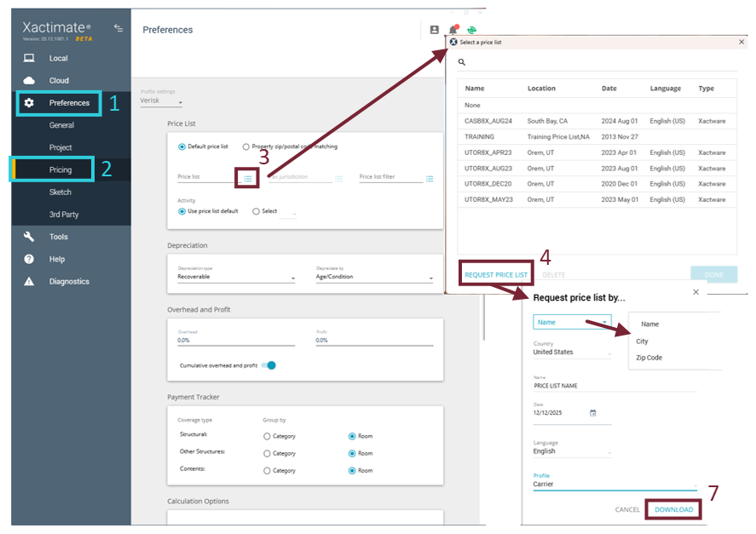Select Room radio for Contents coverage
756x534 pixels.
coord(352,471)
